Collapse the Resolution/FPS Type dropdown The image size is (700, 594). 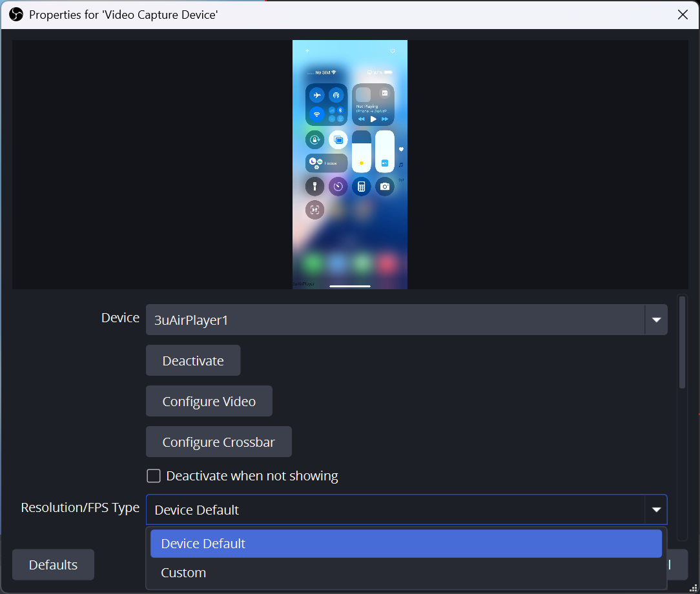coord(656,509)
